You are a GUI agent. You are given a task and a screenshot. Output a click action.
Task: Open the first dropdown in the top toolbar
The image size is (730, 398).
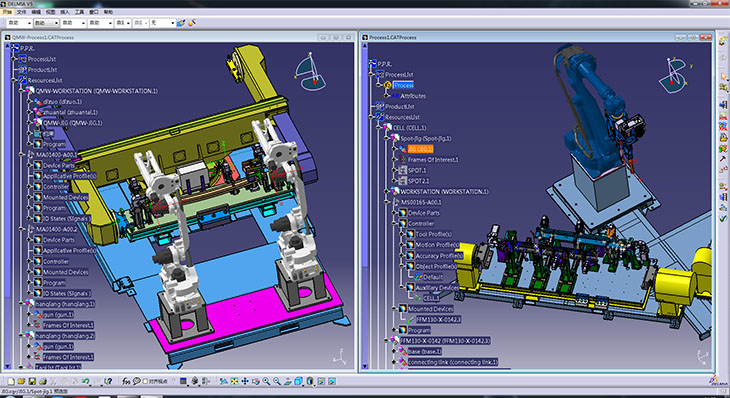[x=19, y=23]
